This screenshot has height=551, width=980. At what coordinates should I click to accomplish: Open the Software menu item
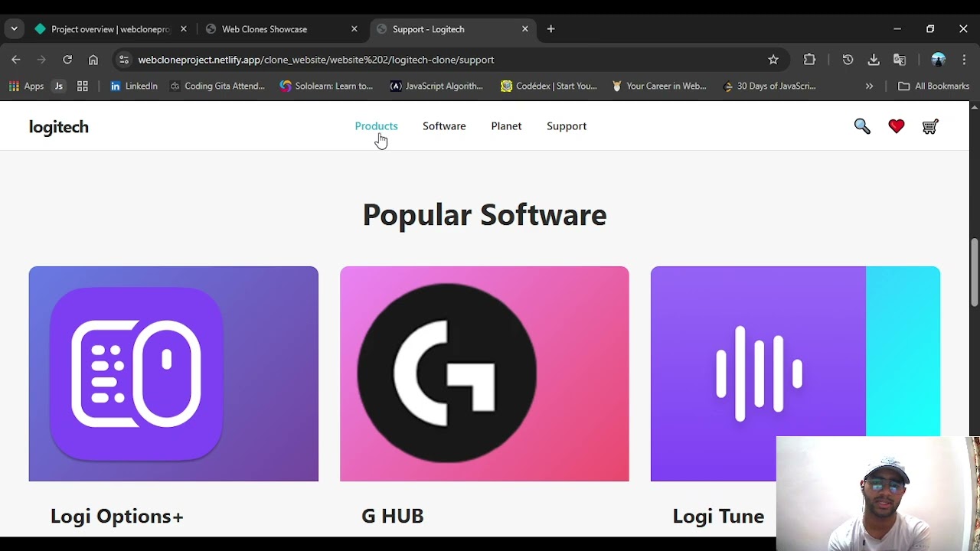[444, 126]
